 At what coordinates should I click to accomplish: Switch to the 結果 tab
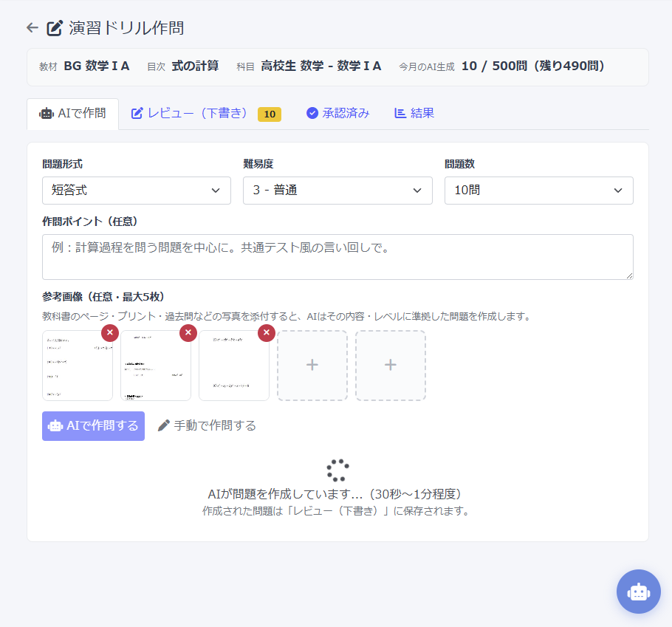[414, 113]
